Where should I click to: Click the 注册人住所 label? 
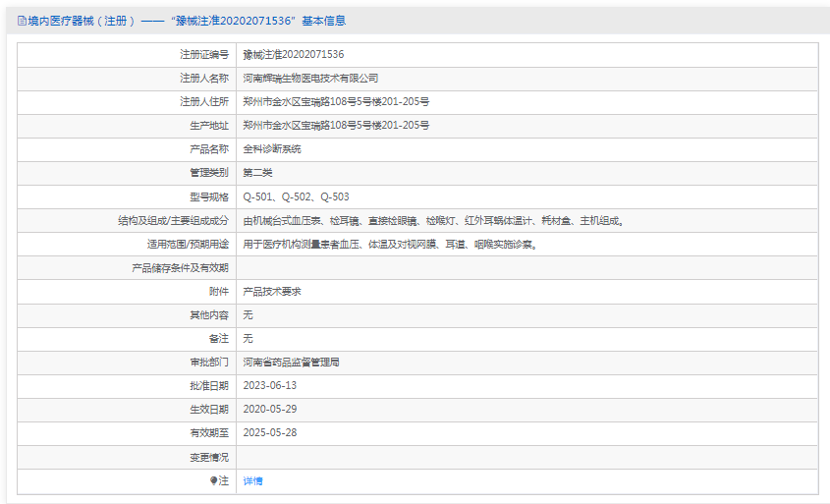click(x=203, y=101)
